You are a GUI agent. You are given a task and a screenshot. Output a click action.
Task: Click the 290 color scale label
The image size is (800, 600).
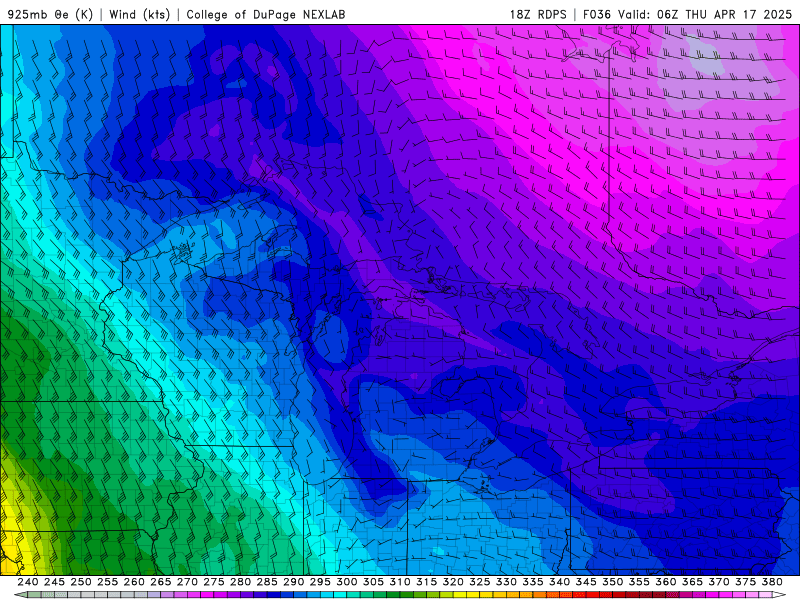pos(293,582)
